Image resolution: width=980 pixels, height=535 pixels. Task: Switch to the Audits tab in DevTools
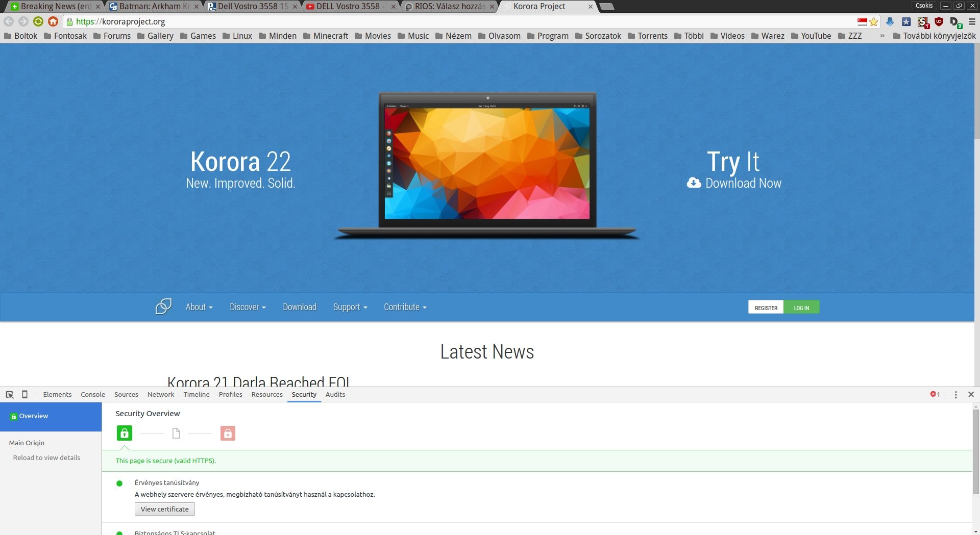[x=335, y=394]
